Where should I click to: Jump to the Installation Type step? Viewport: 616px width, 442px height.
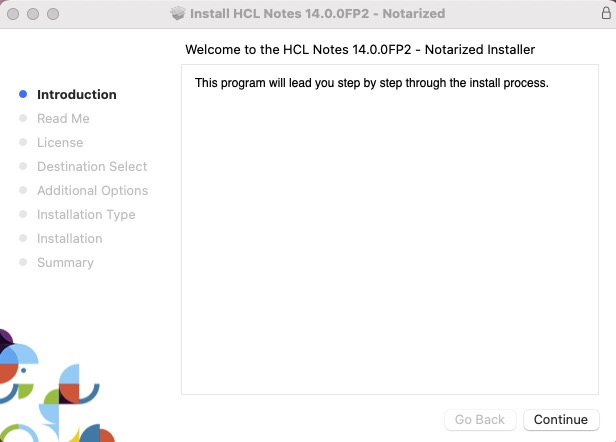(x=86, y=215)
